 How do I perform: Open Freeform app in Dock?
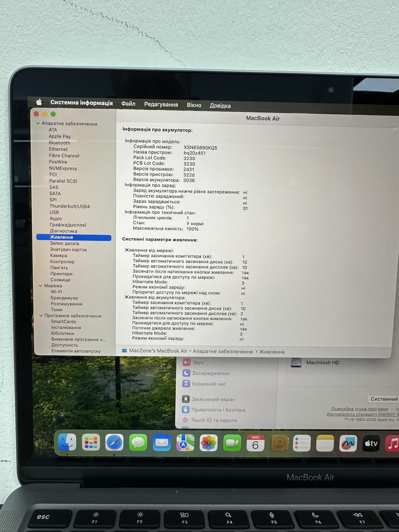(x=348, y=443)
